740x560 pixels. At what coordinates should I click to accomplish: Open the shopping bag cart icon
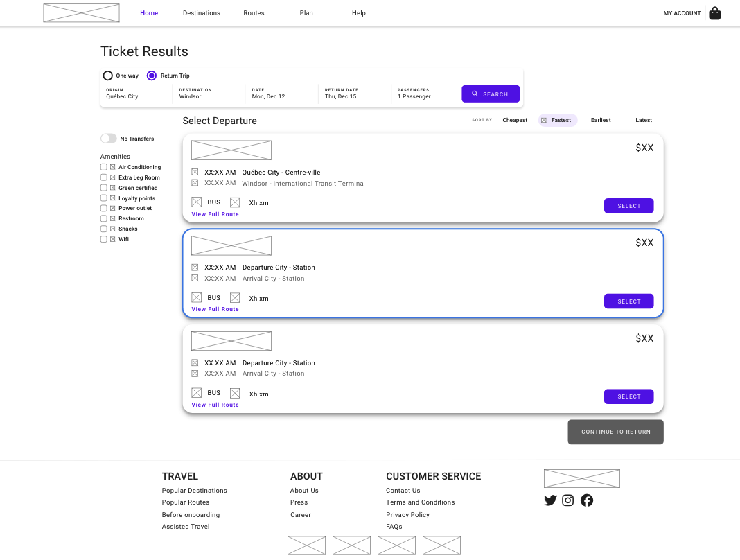tap(714, 13)
